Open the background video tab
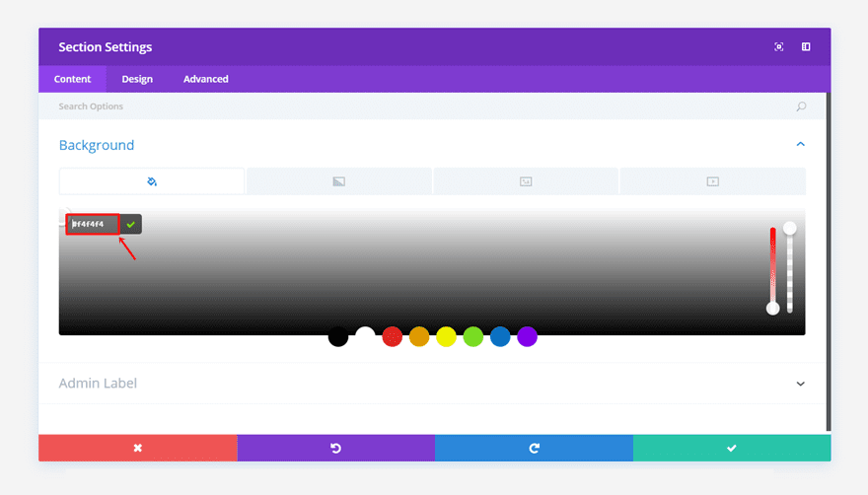 712,181
